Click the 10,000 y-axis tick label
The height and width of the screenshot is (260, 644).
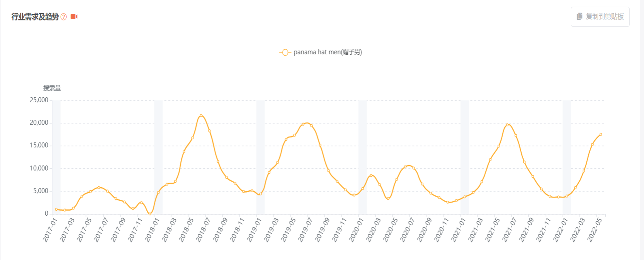[x=39, y=168]
